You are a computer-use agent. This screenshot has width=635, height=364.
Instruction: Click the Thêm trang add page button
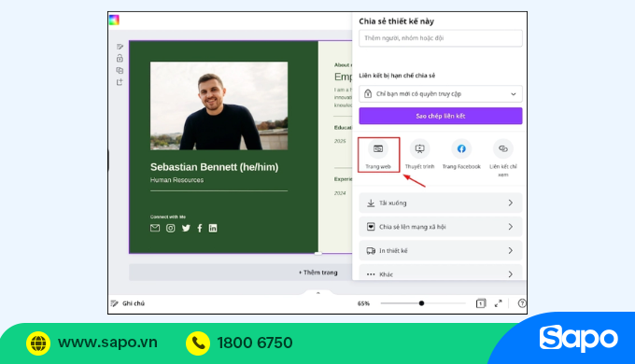coord(317,273)
